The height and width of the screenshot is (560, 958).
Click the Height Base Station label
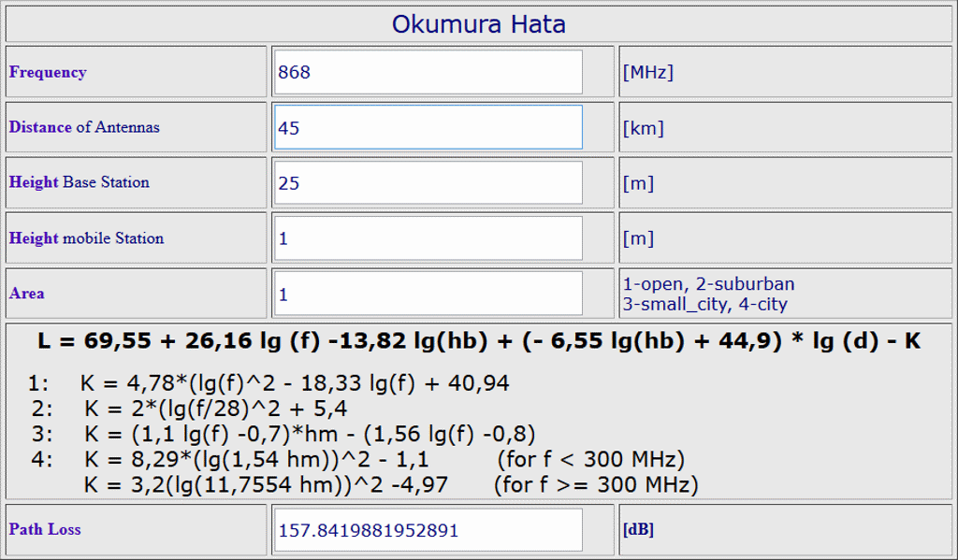79,182
